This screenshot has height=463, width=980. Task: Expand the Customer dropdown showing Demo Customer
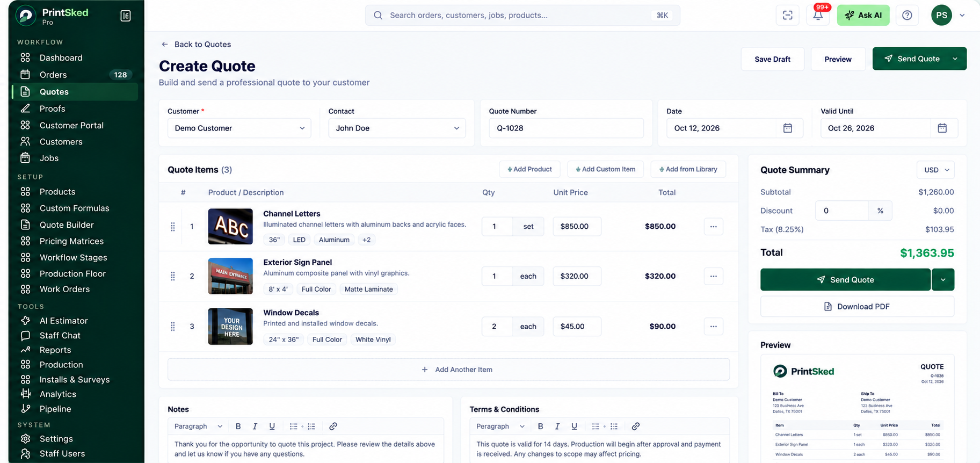click(x=239, y=128)
